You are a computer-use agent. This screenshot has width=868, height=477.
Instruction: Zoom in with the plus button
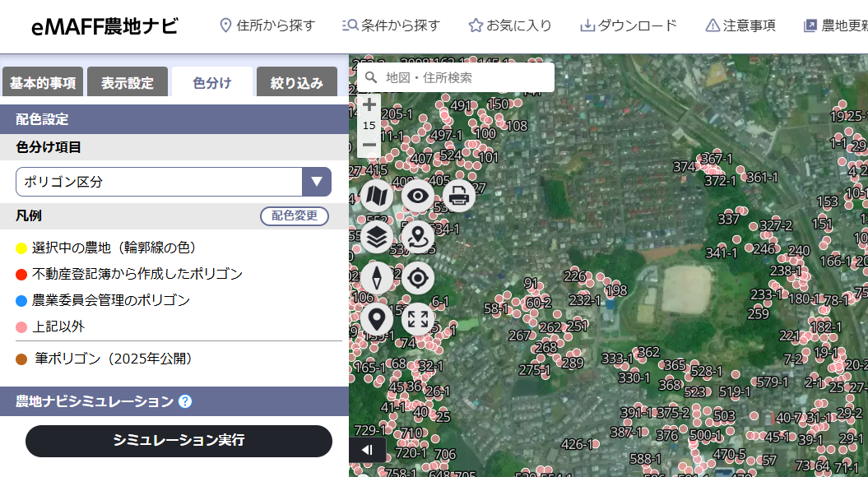369,104
